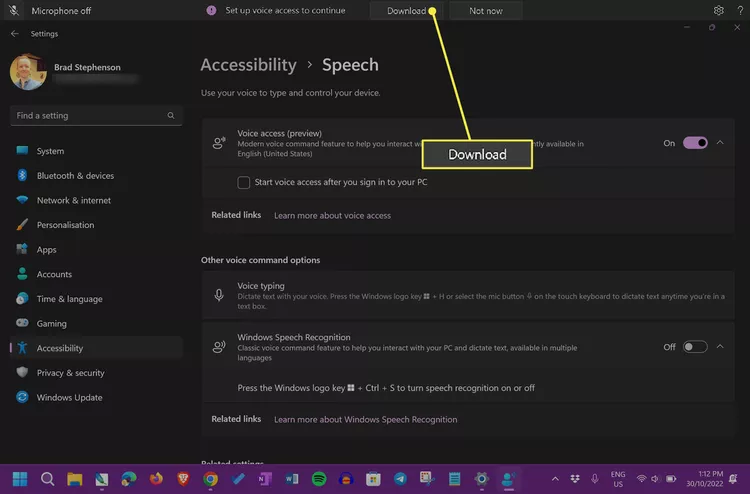Open Google Chrome from the taskbar

210,478
